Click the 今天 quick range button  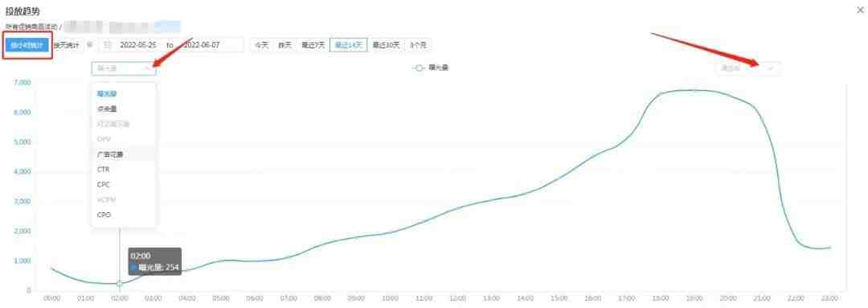click(x=262, y=45)
